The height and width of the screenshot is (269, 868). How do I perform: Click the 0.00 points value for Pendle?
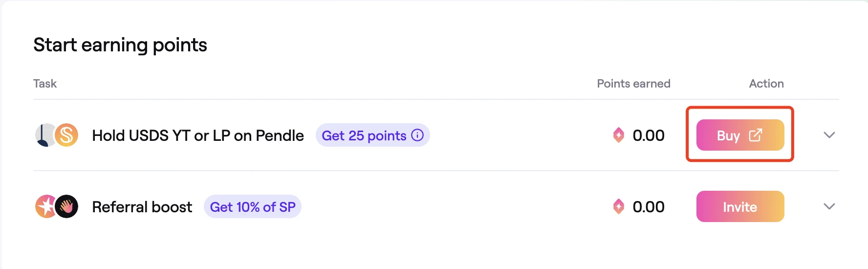(x=648, y=135)
